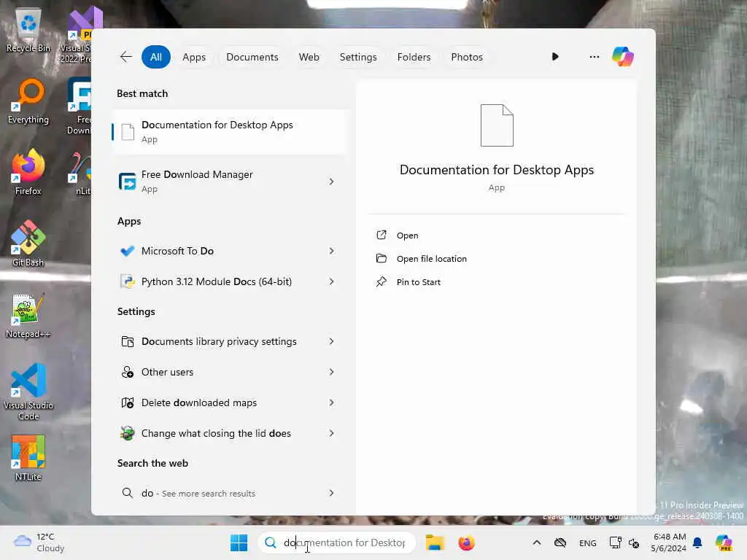The image size is (747, 560).
Task: Click the Microsoft To Do result text
Action: click(177, 251)
